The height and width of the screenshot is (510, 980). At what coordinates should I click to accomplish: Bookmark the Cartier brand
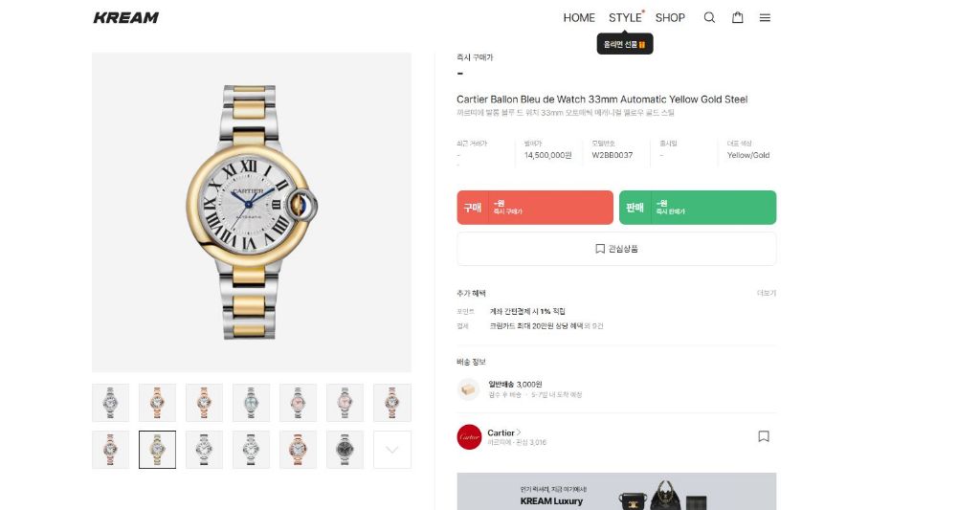[764, 436]
